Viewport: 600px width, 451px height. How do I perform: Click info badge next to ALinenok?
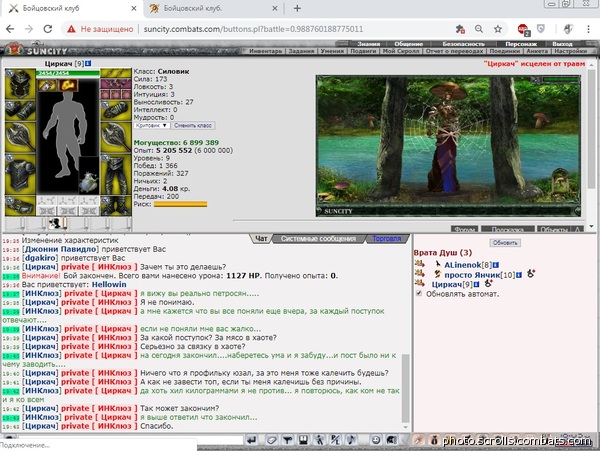coord(496,265)
